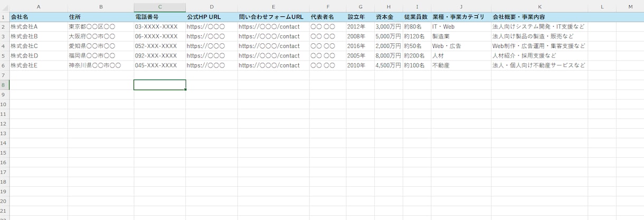Select phone number 092-XXX-XXXX

pyautogui.click(x=160, y=55)
